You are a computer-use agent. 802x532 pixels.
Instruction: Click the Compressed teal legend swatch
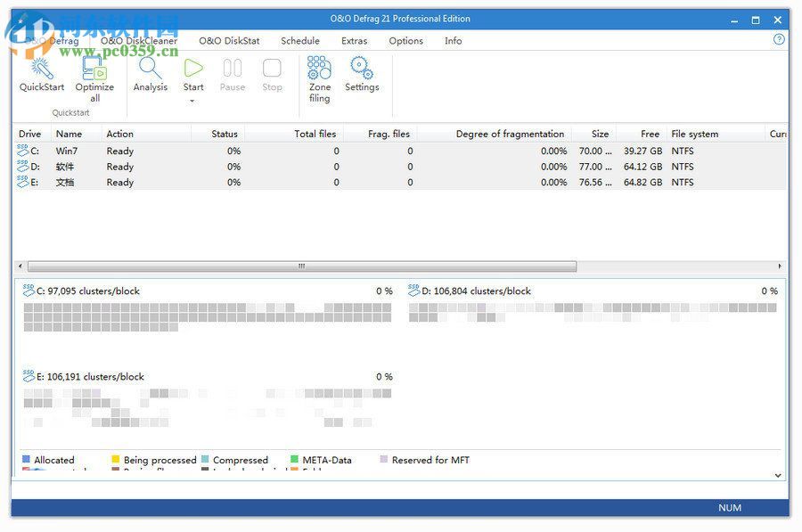205,459
